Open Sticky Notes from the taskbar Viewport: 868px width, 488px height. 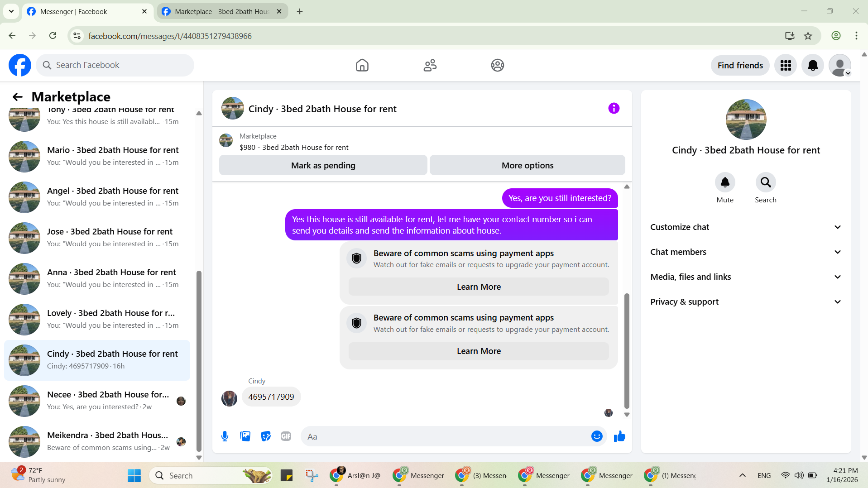(287, 476)
